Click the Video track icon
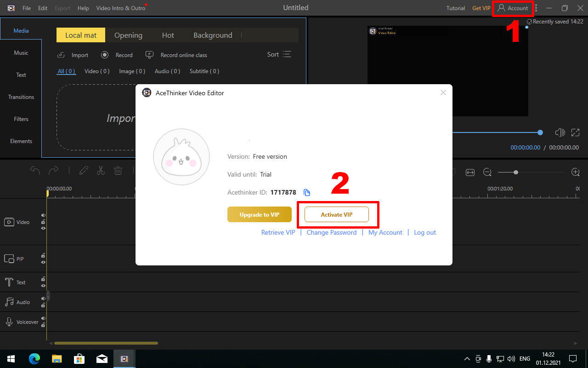Screen dimensions: 588x368 [x=9, y=222]
